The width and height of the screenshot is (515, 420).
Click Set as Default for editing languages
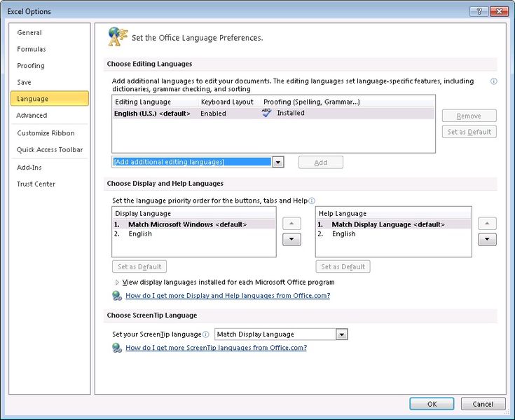469,132
